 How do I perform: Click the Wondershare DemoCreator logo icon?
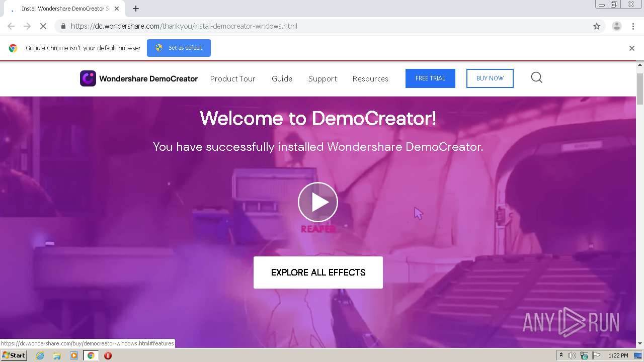pos(88,78)
